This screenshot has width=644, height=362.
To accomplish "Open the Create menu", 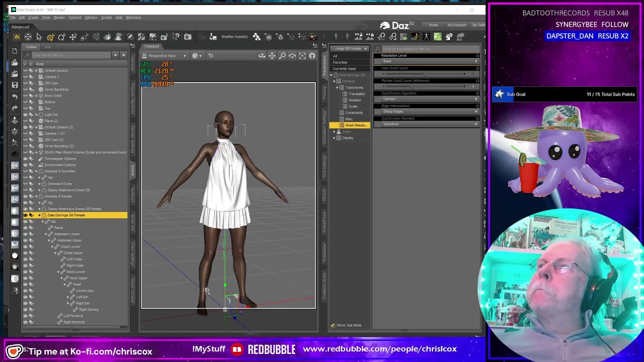I will coord(33,18).
